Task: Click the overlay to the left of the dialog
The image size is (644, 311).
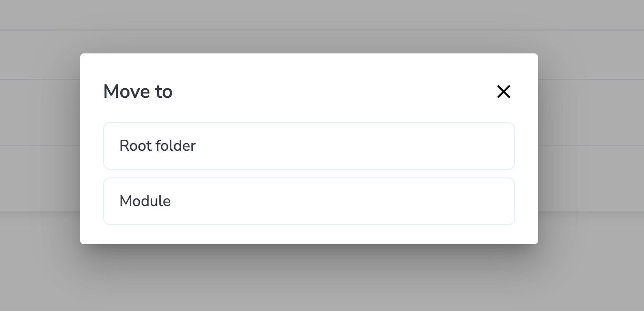Action: tap(38, 148)
